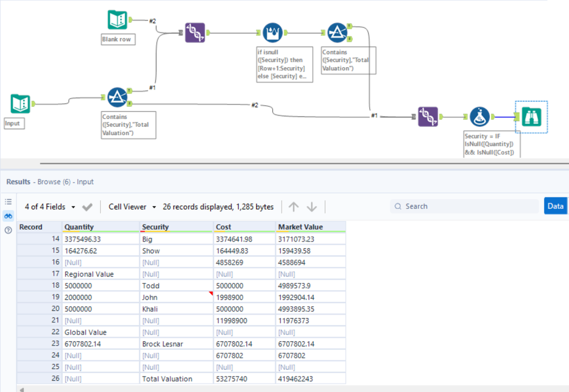569x392 pixels.
Task: Click the 'Input' annotation label
Action: point(14,123)
